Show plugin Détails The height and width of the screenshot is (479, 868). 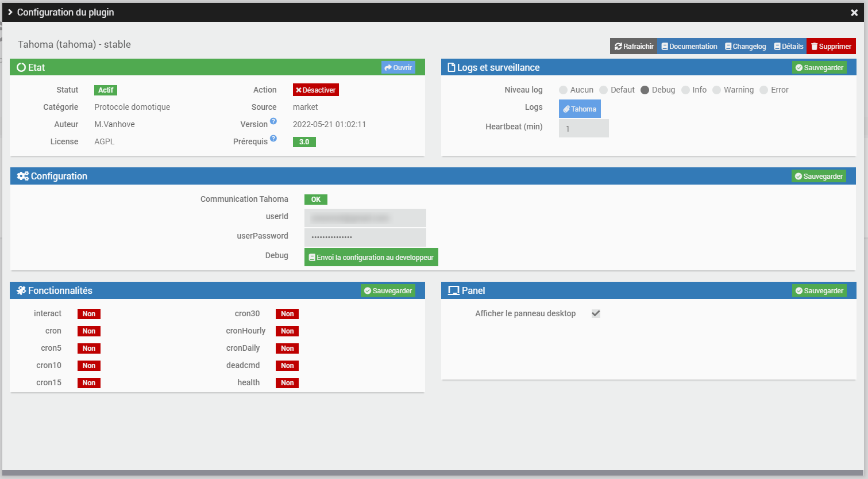(x=789, y=46)
